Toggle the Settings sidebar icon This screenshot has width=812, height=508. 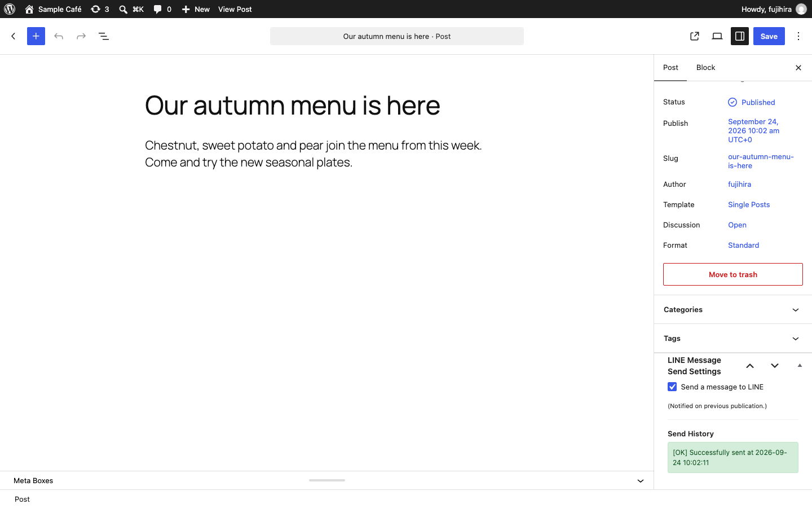(740, 36)
